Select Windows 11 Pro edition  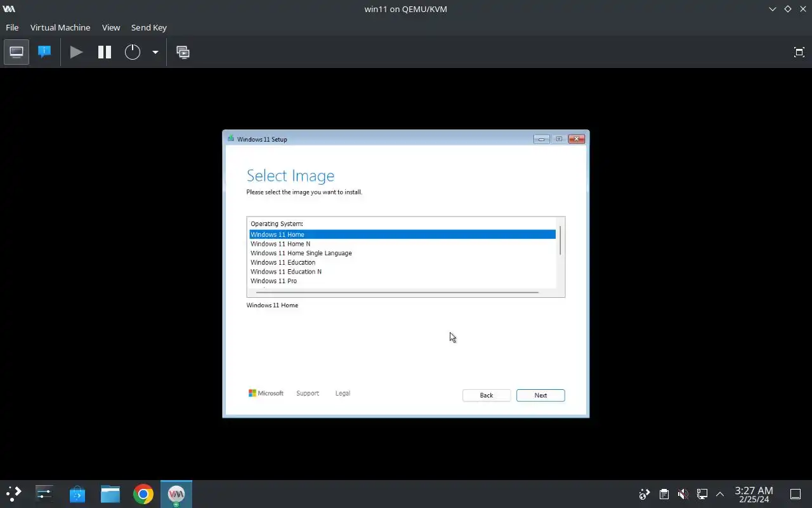point(402,281)
